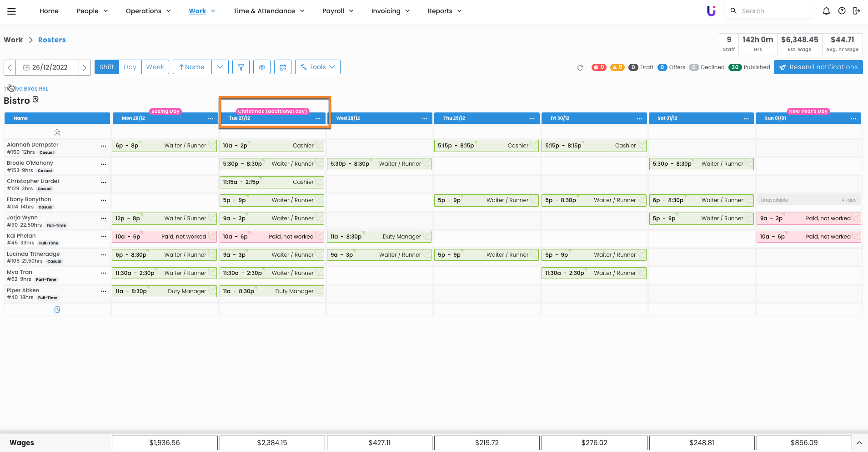Switch roster view to Week

[x=155, y=67]
